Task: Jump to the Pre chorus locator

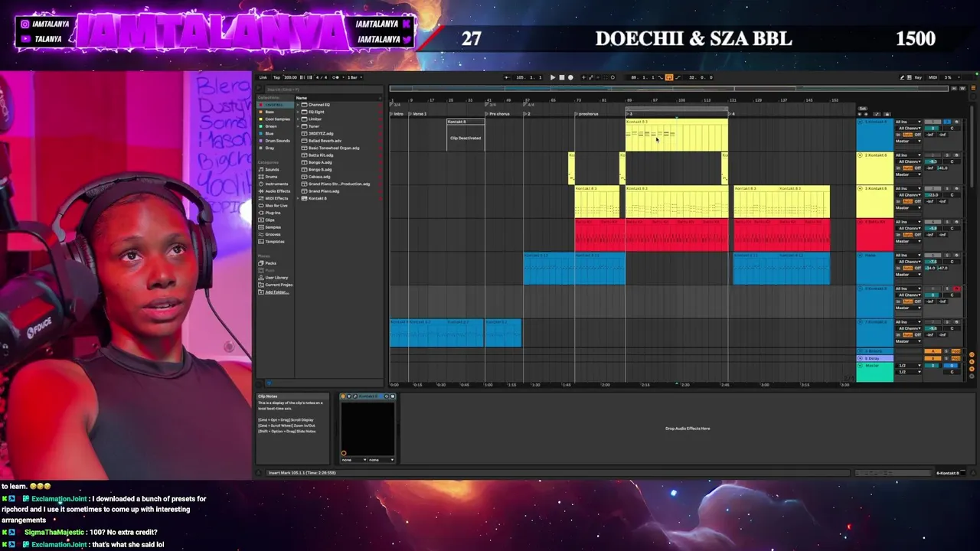Action: (498, 114)
